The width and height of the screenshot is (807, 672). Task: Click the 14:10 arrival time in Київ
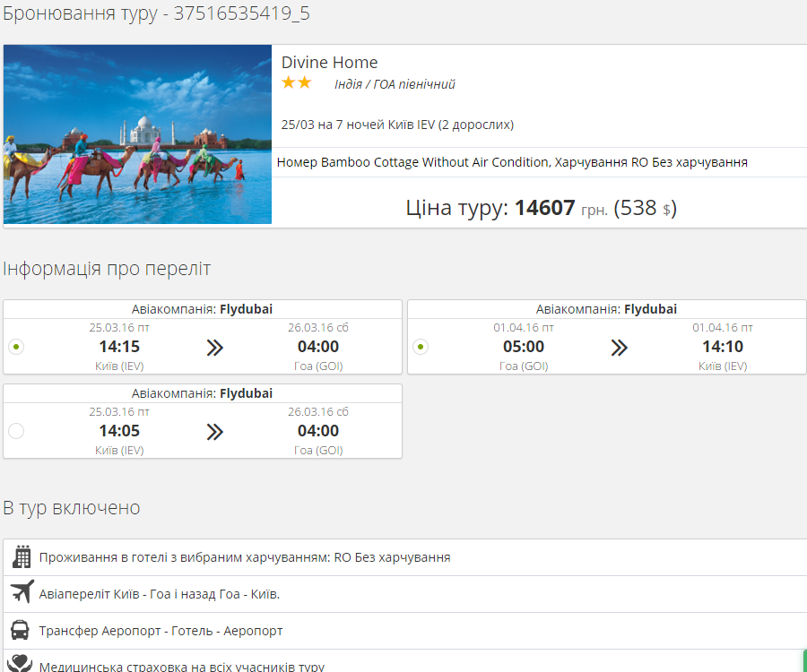(x=722, y=347)
